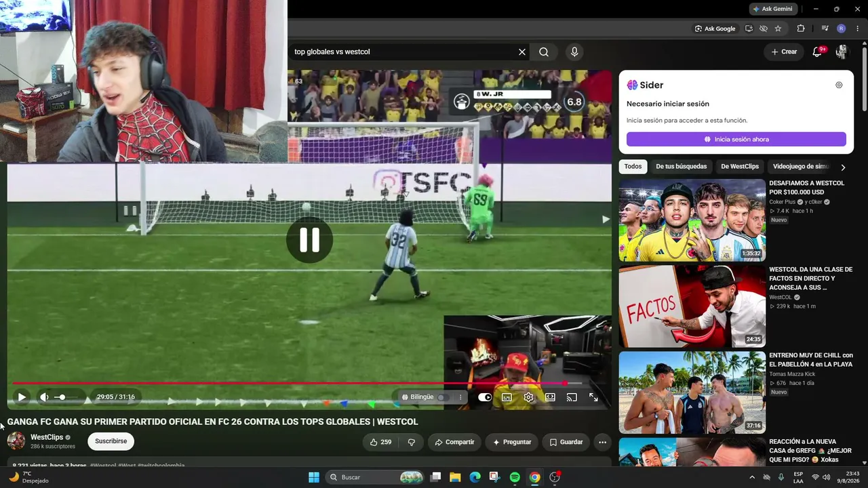Click the crossed-out eye icon in address bar

pyautogui.click(x=764, y=28)
